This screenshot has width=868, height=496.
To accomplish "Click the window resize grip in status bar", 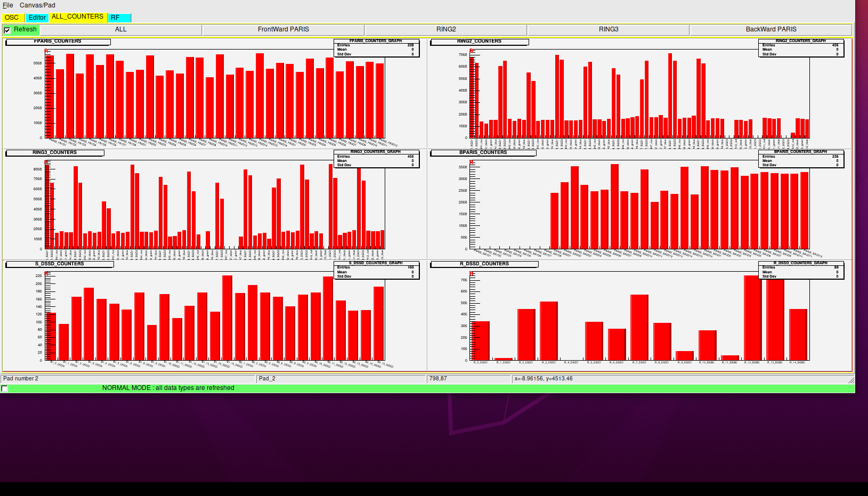I will tap(851, 380).
